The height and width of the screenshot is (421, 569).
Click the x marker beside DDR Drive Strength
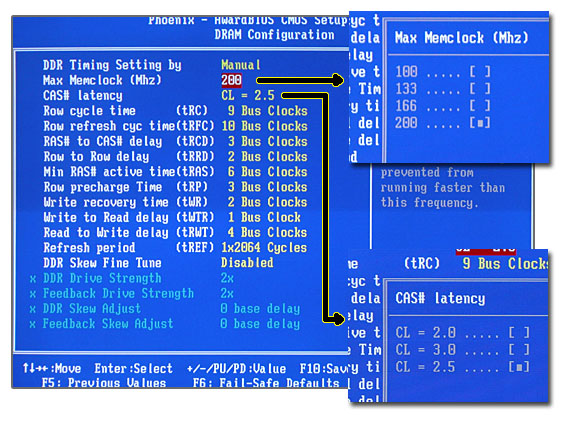click(x=33, y=279)
